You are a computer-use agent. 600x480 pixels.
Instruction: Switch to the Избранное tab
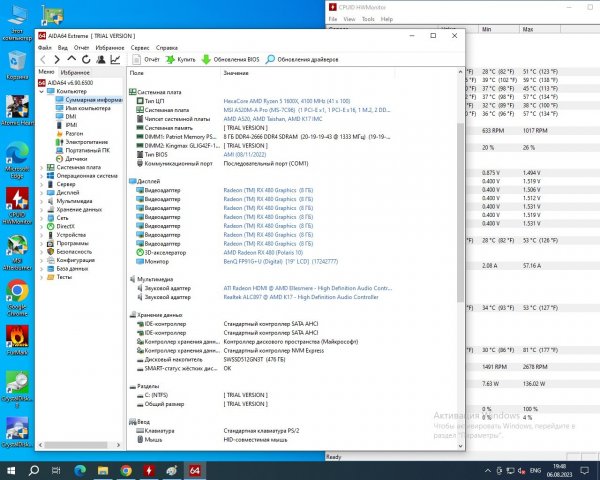pos(75,73)
